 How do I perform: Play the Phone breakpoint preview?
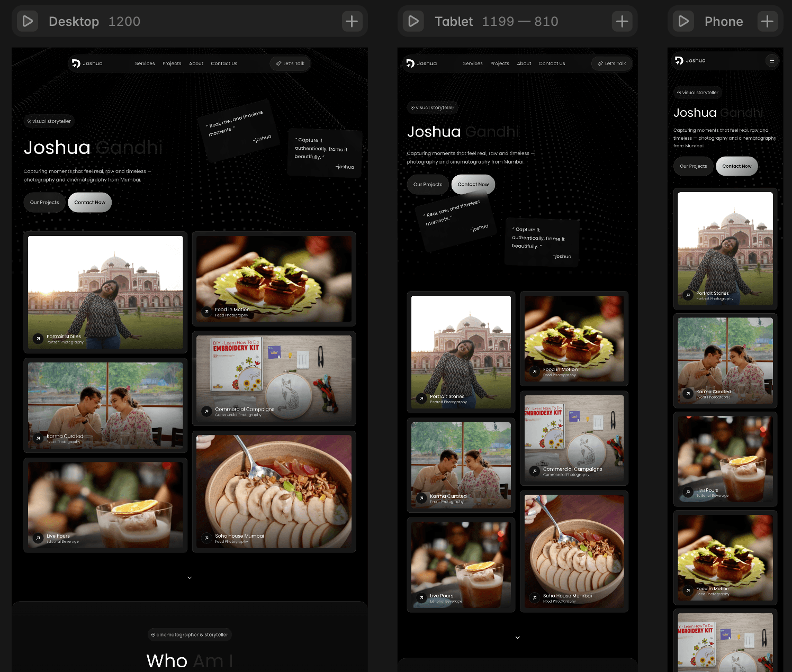coord(683,21)
